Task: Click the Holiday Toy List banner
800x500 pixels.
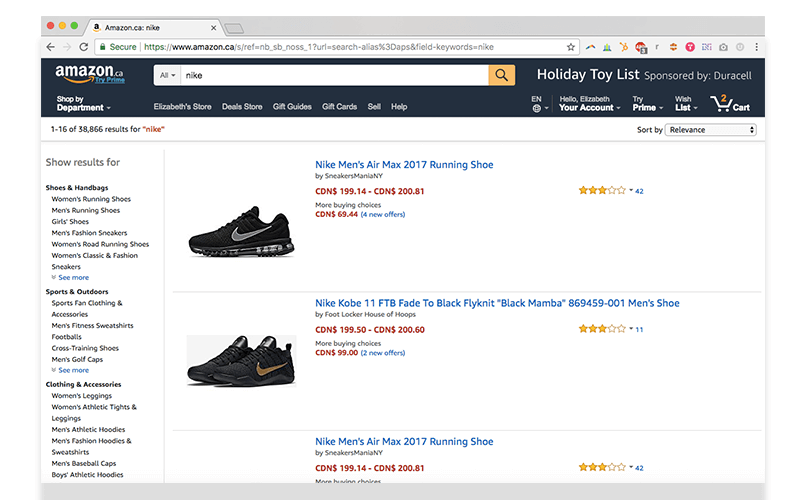Action: click(644, 75)
